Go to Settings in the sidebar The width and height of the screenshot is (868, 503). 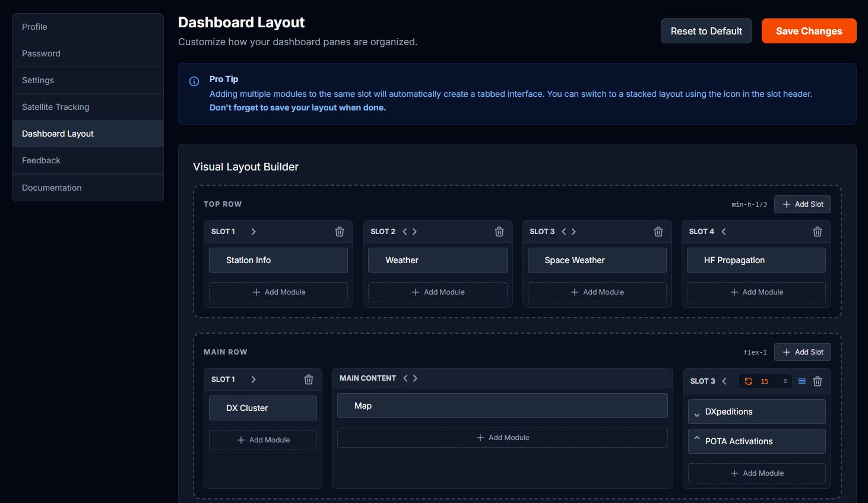[88, 80]
